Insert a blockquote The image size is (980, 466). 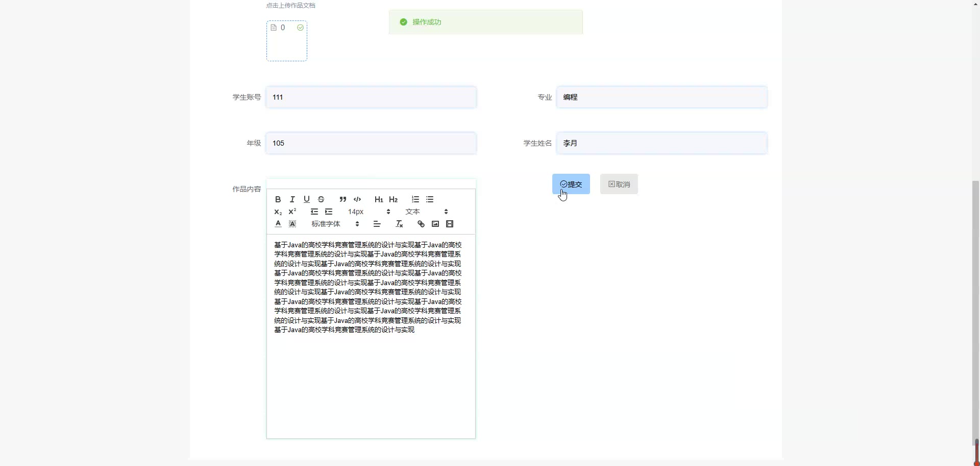tap(343, 199)
